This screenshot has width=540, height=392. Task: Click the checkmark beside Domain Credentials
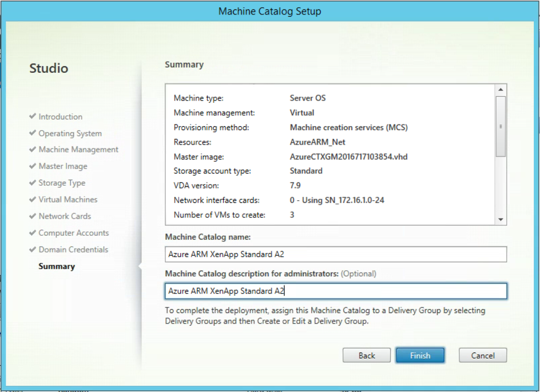33,249
